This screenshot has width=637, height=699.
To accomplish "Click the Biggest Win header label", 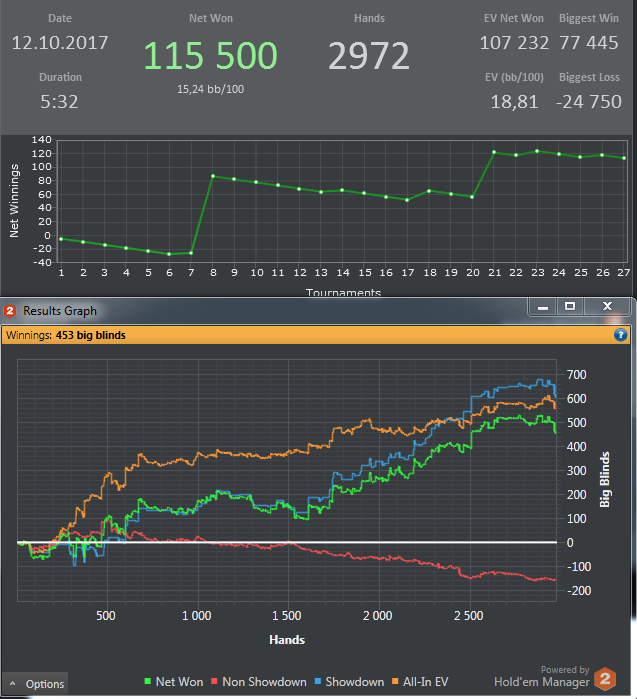I will (x=589, y=18).
